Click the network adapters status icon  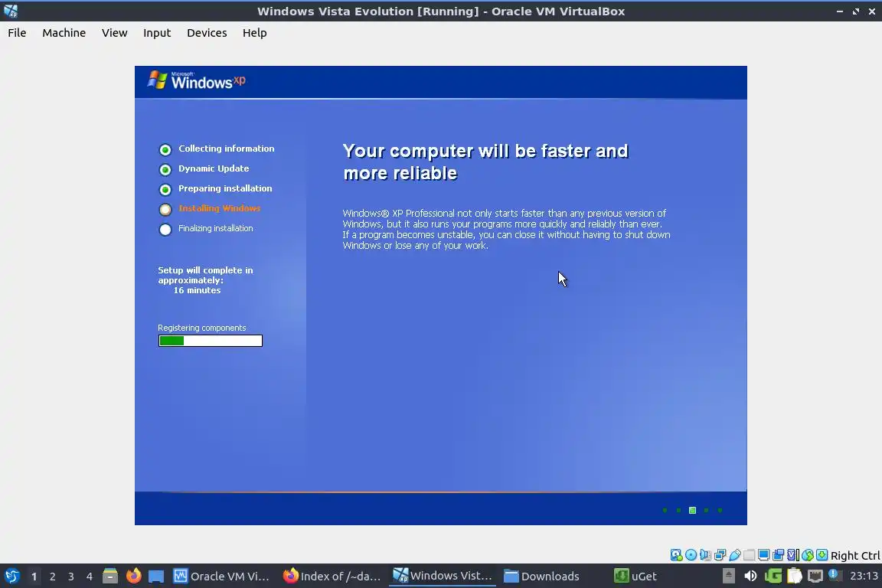[720, 555]
